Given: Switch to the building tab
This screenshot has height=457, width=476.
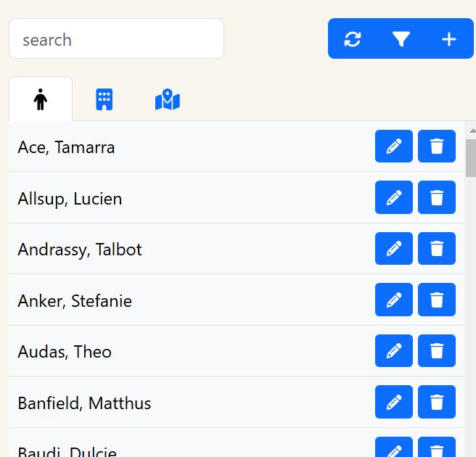Looking at the screenshot, I should tap(104, 99).
